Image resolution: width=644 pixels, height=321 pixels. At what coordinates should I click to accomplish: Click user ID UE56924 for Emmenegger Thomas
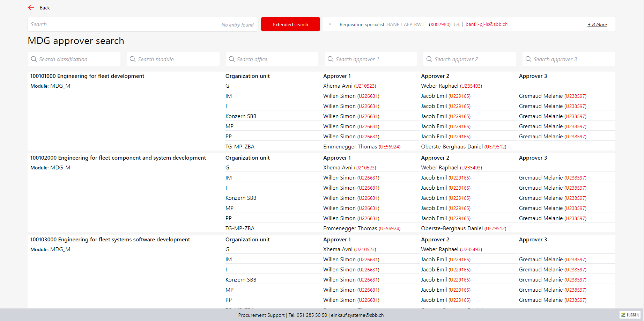coord(390,147)
